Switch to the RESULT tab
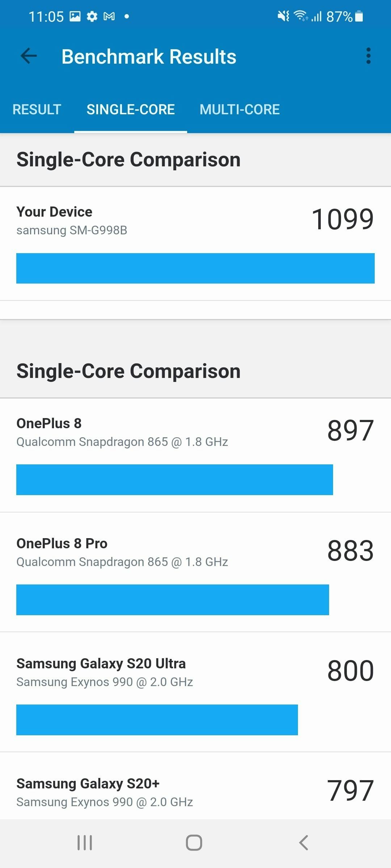This screenshot has width=391, height=868. pyautogui.click(x=37, y=110)
